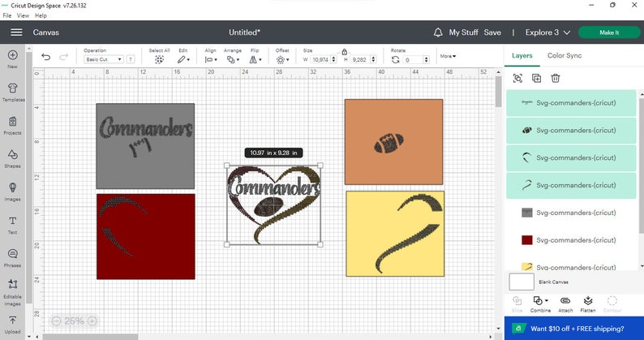The width and height of the screenshot is (644, 340).
Task: Open the Arrange dropdown
Action: tap(233, 59)
